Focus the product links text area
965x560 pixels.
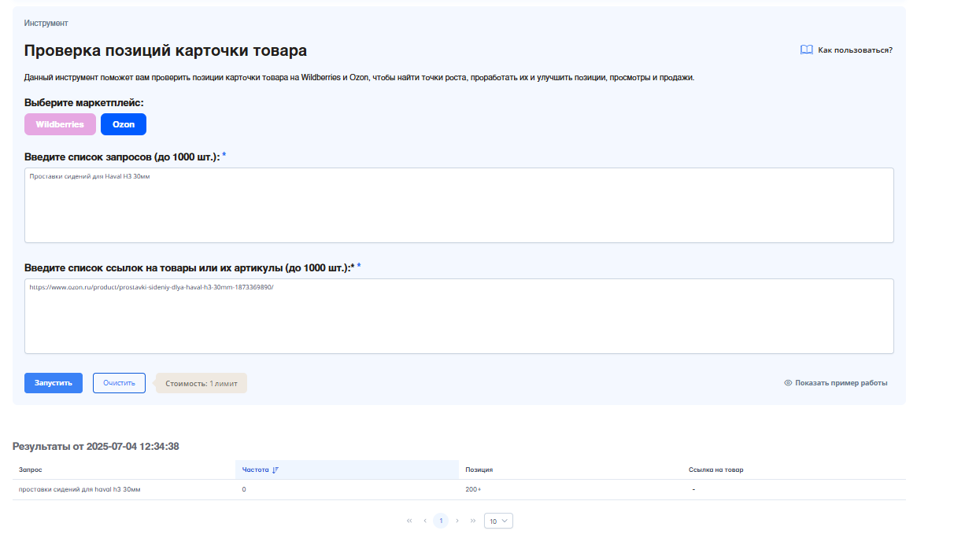point(459,317)
